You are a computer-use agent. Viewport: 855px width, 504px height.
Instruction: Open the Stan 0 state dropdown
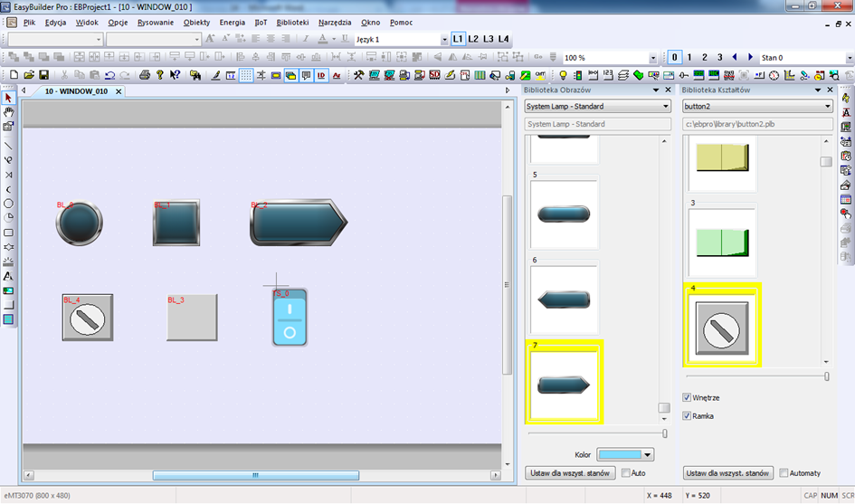point(850,58)
